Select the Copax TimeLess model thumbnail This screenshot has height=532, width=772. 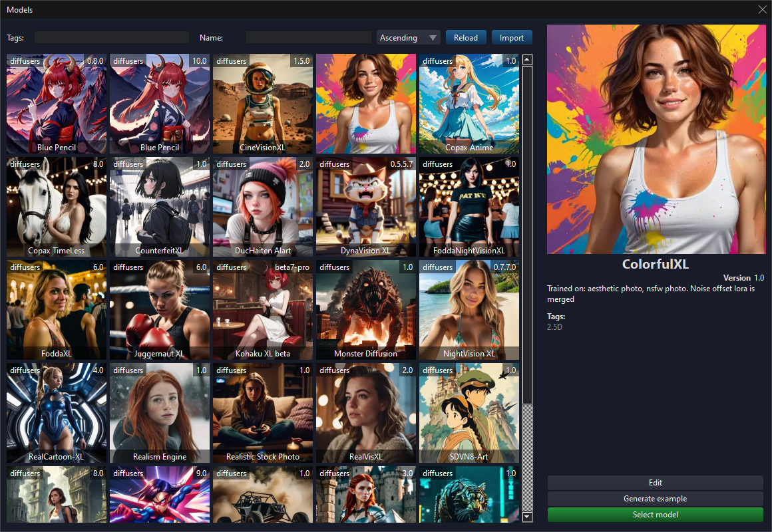57,207
